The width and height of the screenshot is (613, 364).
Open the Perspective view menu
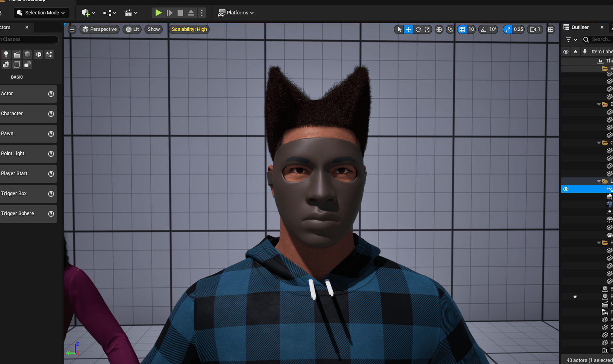coord(100,29)
